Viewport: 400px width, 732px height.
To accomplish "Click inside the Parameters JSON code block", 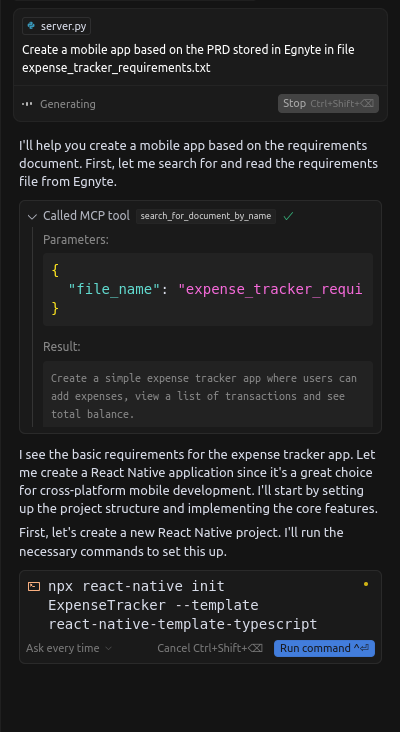I will click(x=208, y=289).
